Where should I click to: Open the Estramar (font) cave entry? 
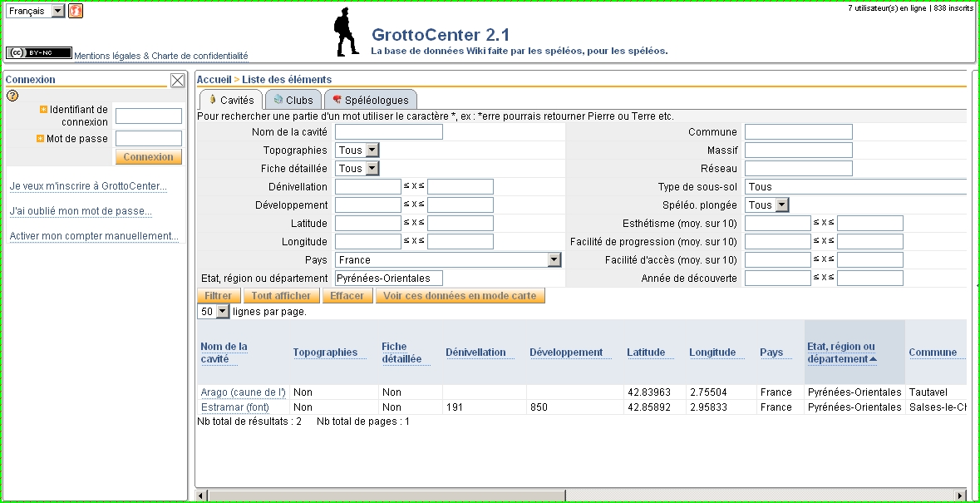235,407
